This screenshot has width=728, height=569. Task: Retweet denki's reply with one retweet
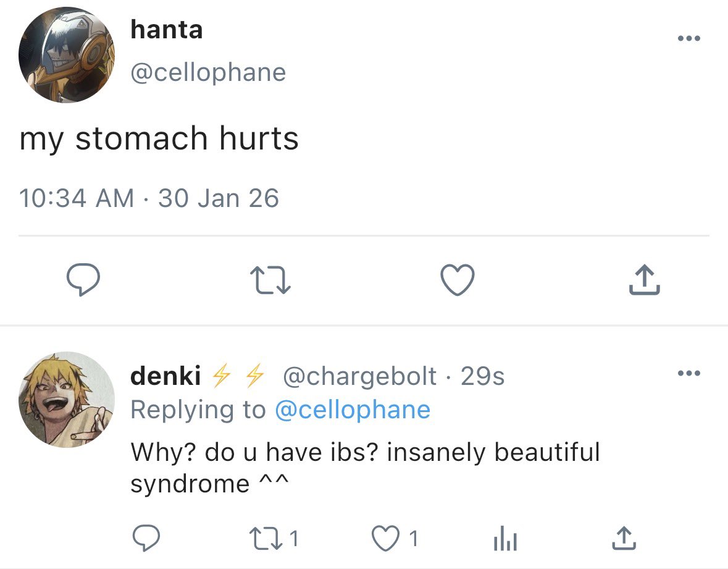point(274,538)
